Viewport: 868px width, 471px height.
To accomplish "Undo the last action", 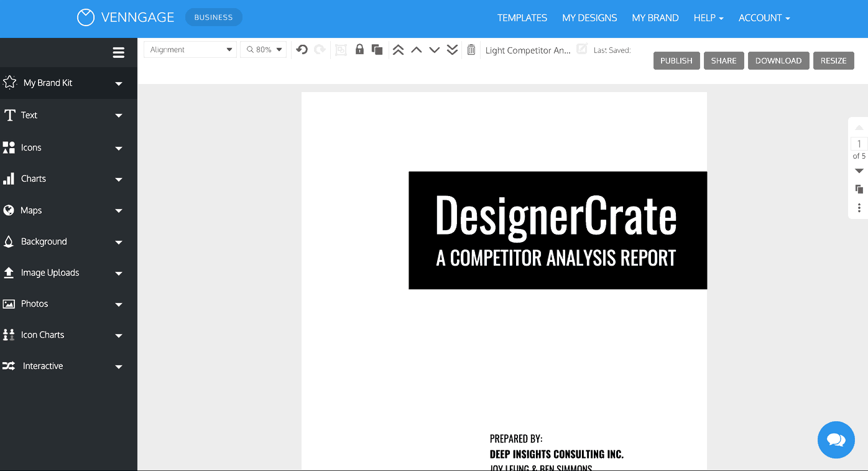I will [x=302, y=50].
